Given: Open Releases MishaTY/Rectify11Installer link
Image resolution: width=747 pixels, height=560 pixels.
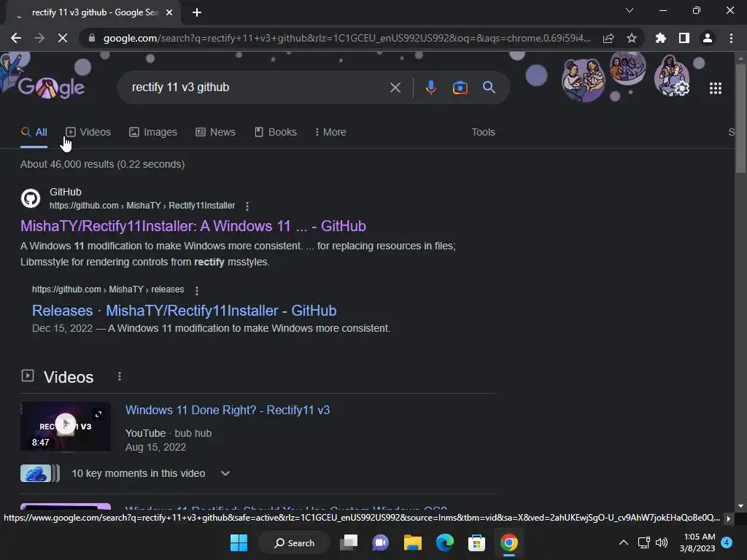Looking at the screenshot, I should click(184, 311).
